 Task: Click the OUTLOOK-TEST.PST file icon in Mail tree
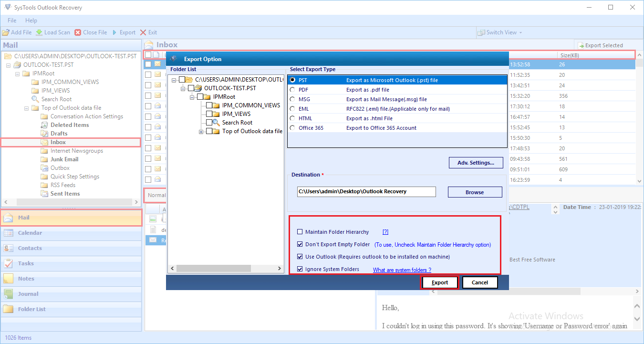(x=17, y=65)
